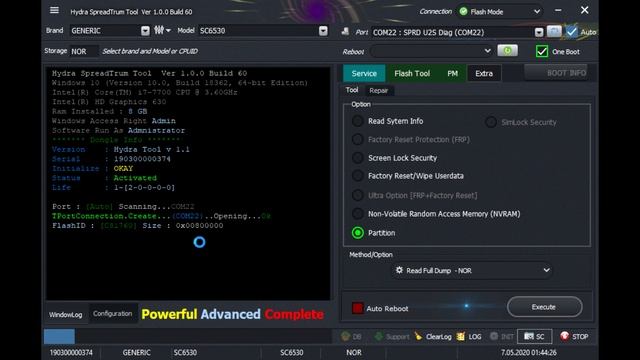Open the Extra tab

tap(484, 73)
